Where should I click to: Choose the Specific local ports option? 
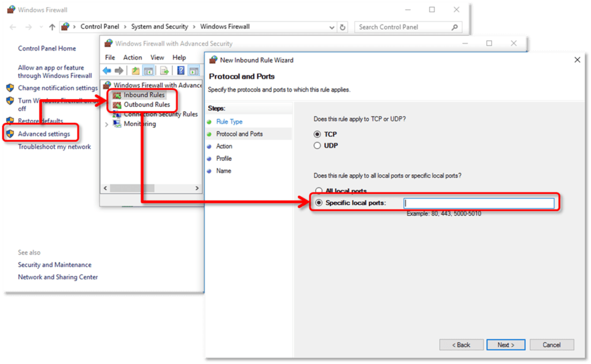pos(318,203)
